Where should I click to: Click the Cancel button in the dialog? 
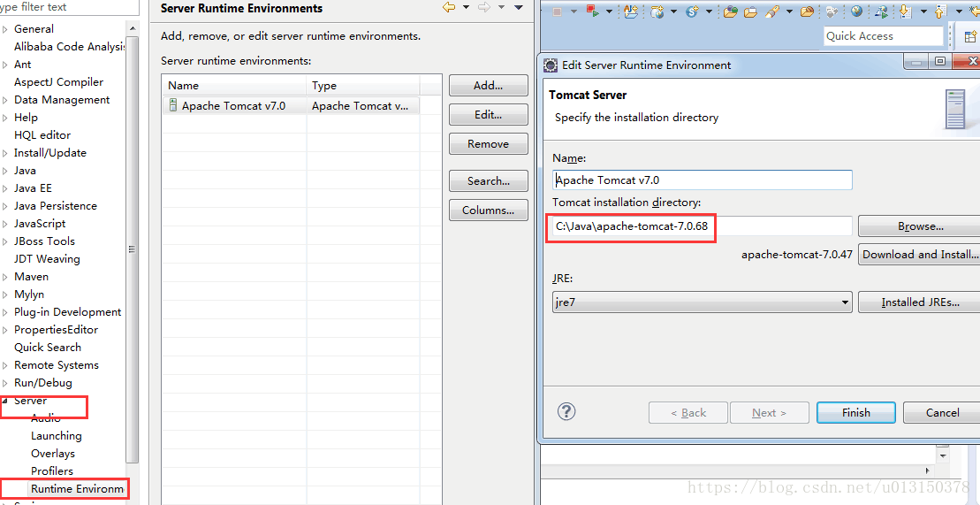pyautogui.click(x=942, y=412)
